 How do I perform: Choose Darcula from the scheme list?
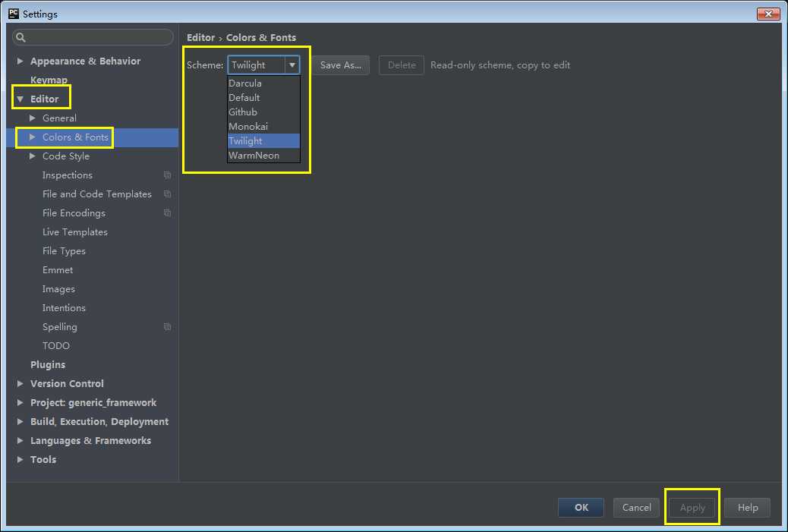pyautogui.click(x=263, y=83)
